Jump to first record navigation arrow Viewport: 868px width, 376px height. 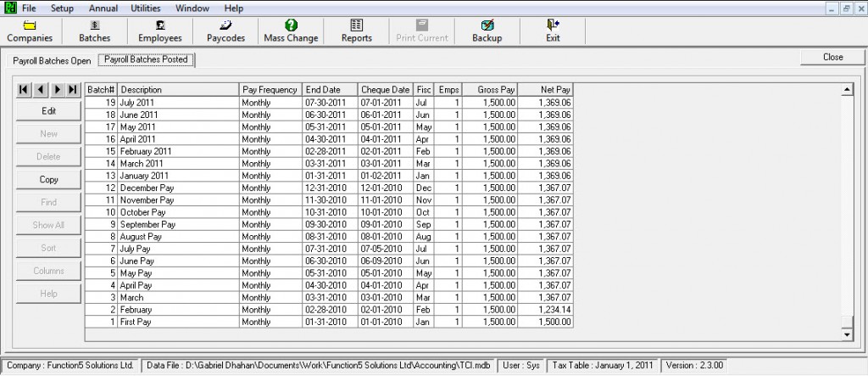[x=24, y=89]
